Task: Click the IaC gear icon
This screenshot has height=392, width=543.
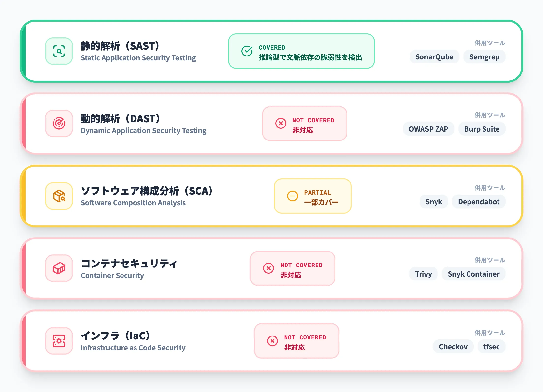Action: [x=59, y=341]
